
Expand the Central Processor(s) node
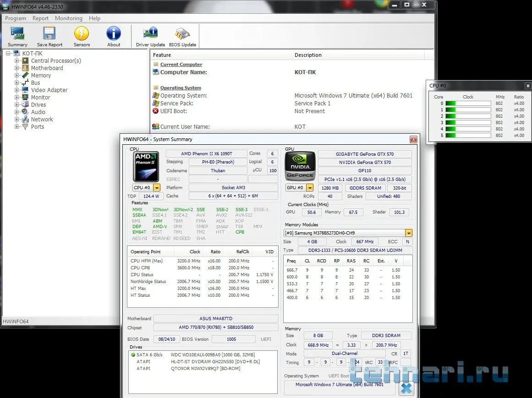coord(16,60)
